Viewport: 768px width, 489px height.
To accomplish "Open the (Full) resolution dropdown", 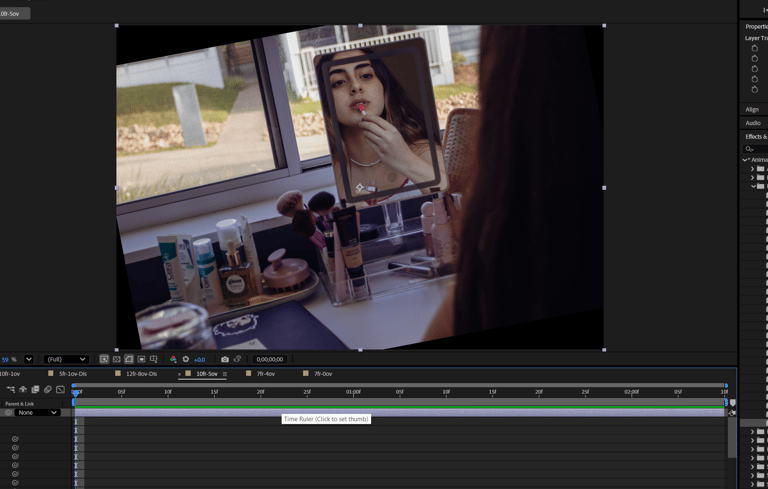I will point(66,359).
